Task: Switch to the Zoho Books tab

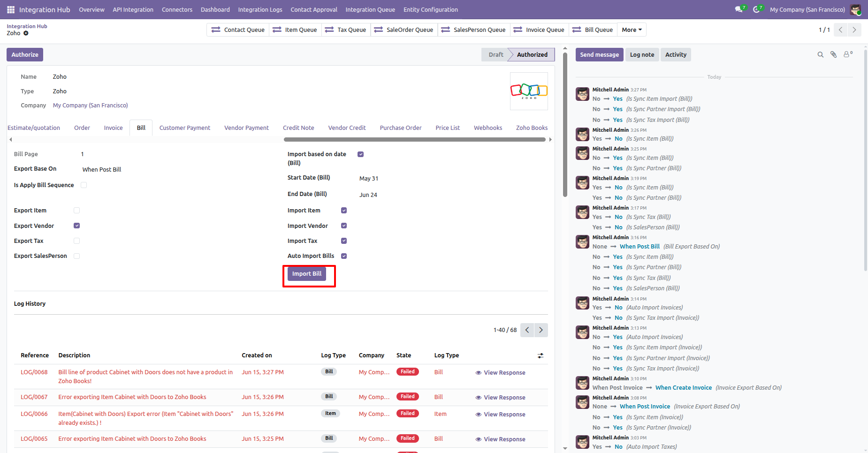Action: [x=532, y=128]
